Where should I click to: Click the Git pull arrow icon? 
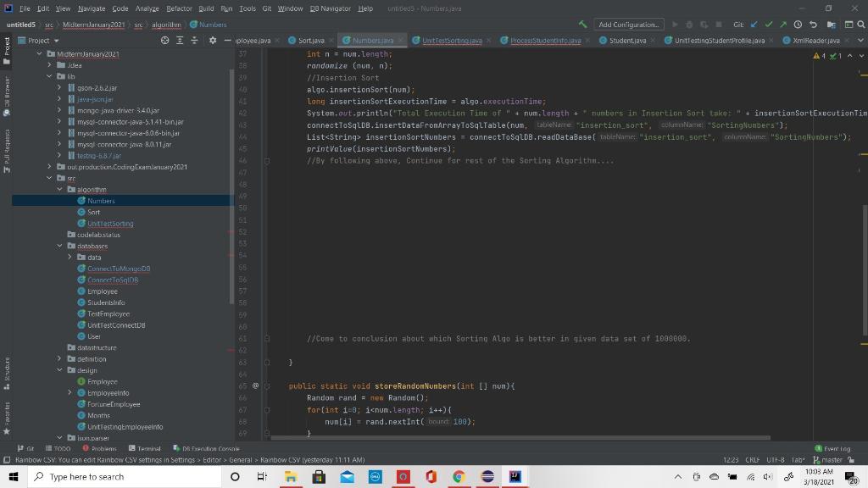[753, 25]
